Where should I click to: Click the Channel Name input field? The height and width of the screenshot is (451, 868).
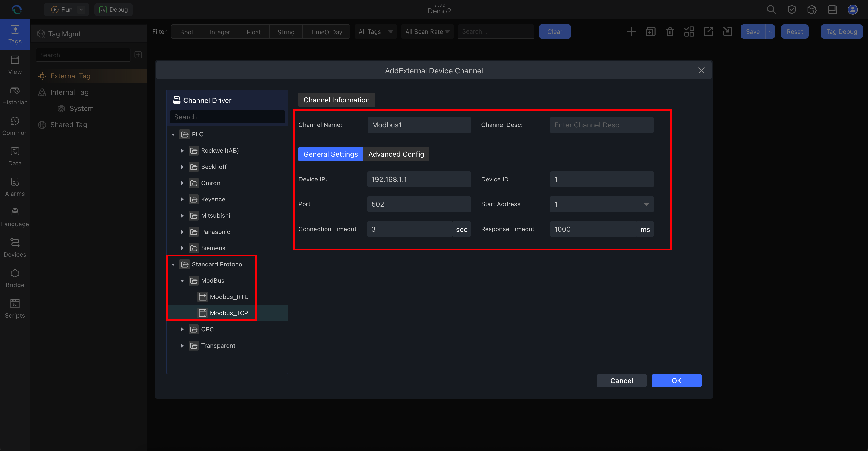click(x=419, y=125)
